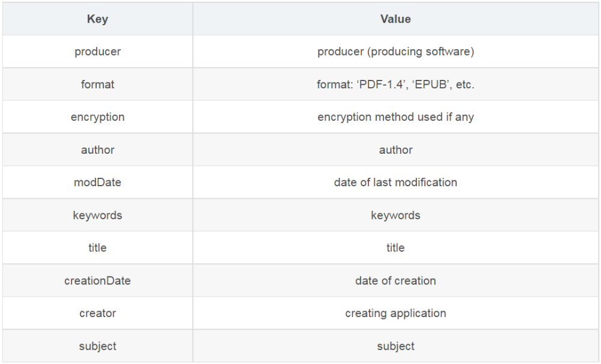Click the 'encryption method used if any' cell

pyautogui.click(x=395, y=117)
